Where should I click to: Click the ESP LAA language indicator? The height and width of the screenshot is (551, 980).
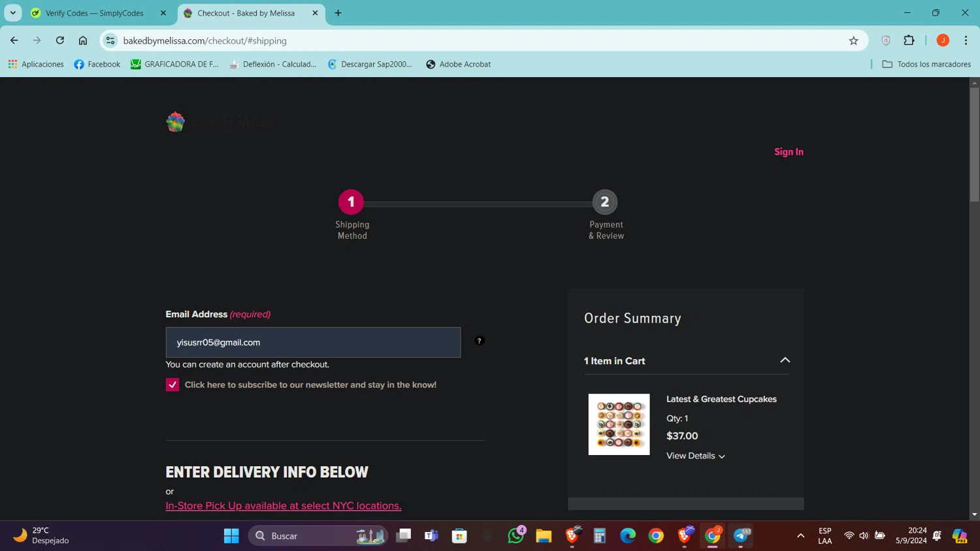click(825, 535)
